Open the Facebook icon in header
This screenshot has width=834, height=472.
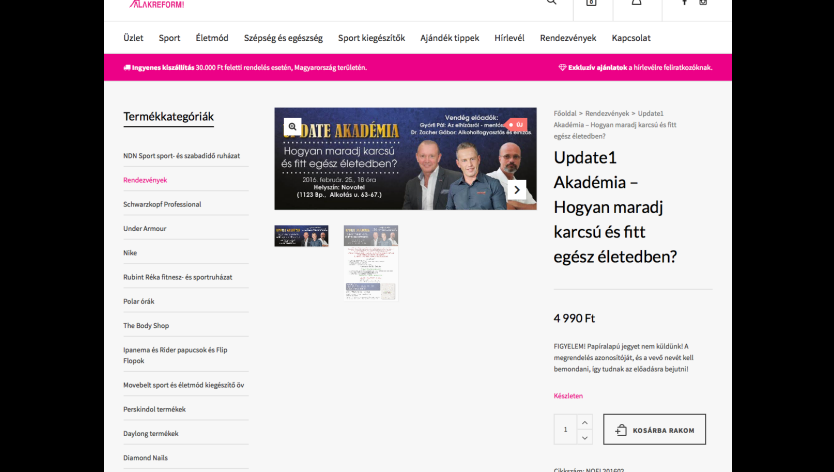click(685, 3)
